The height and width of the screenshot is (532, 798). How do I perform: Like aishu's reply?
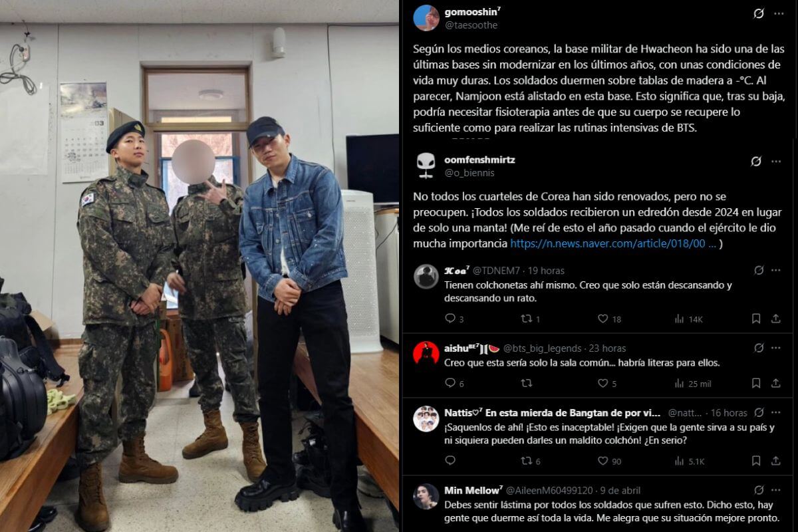tap(602, 383)
